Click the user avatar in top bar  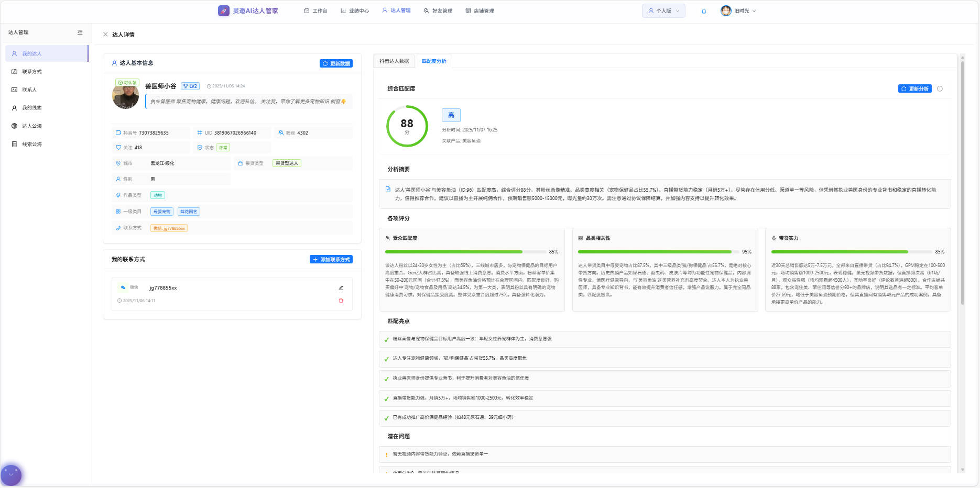(726, 11)
